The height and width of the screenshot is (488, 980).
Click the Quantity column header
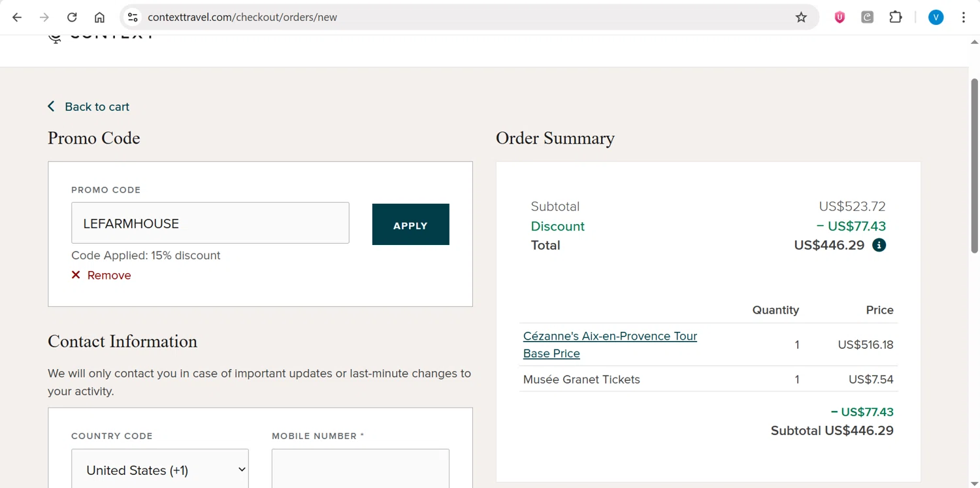pyautogui.click(x=776, y=310)
